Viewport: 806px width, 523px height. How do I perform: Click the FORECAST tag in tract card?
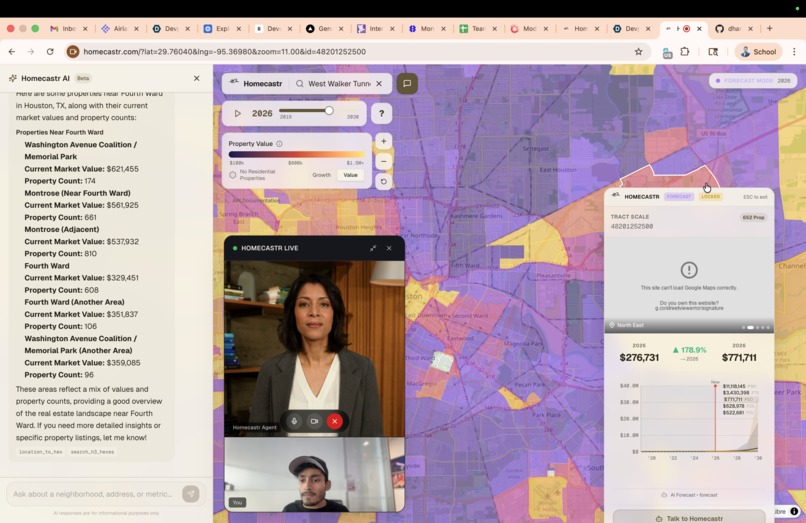[x=679, y=196]
